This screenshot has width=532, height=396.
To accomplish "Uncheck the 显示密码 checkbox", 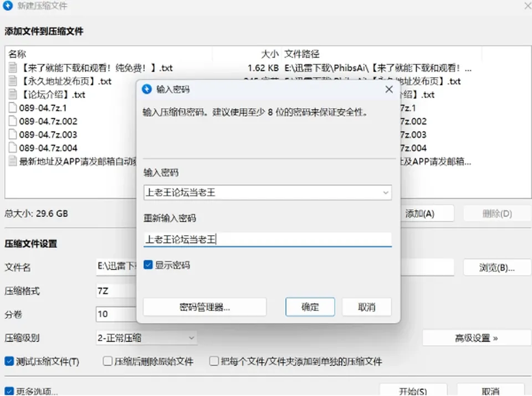I will tap(148, 265).
